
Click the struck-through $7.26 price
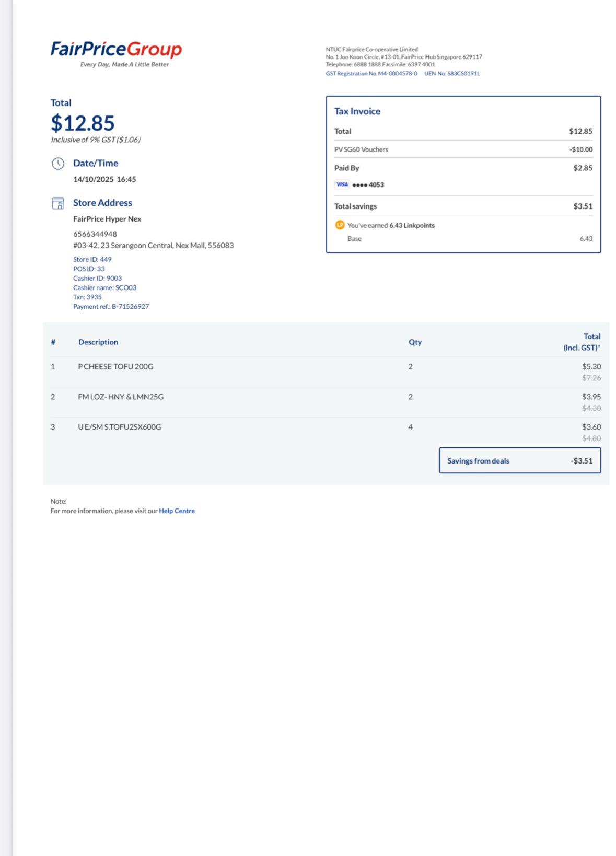[591, 378]
